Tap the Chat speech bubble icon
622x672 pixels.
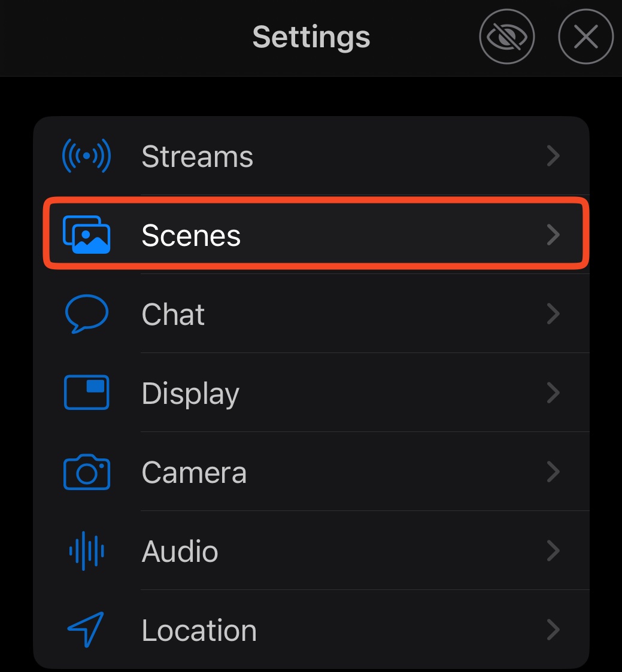[87, 314]
